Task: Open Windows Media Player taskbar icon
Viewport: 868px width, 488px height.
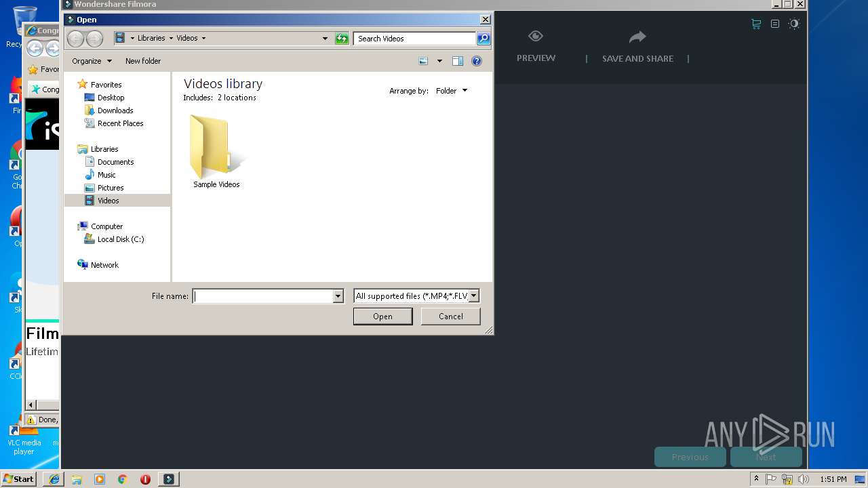Action: click(100, 479)
